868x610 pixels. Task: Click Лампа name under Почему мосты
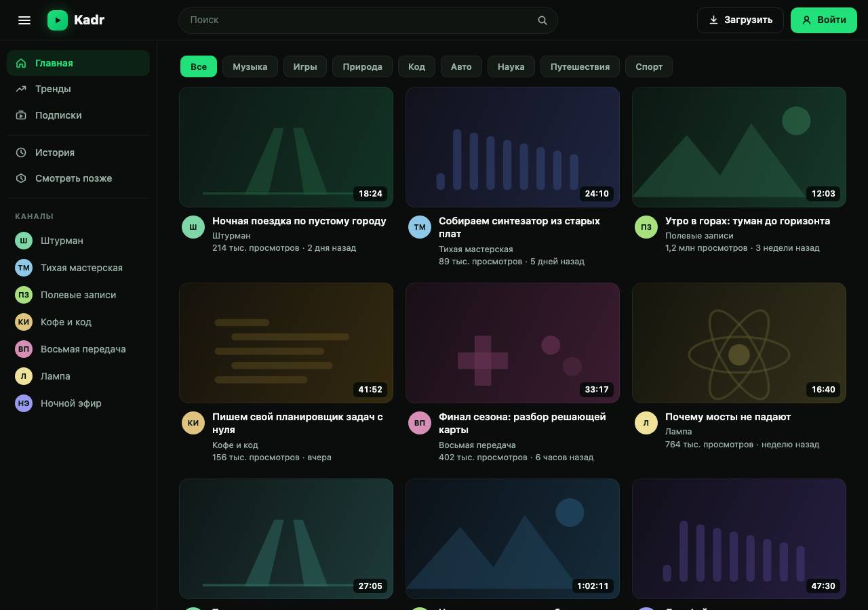tap(679, 432)
